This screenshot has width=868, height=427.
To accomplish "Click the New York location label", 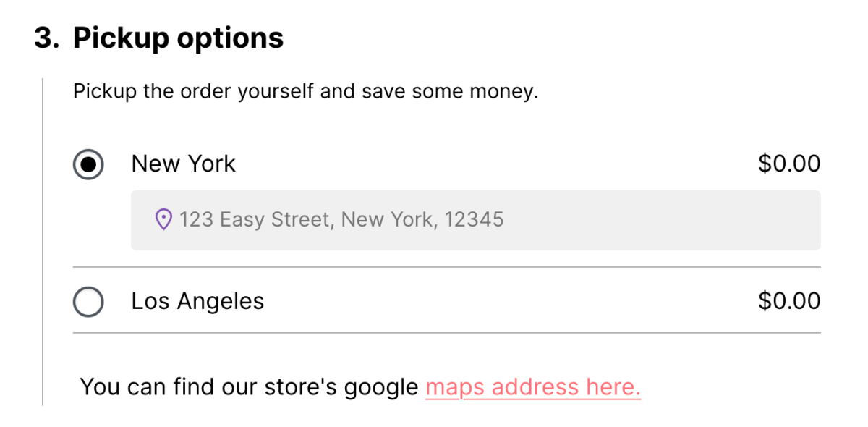I will click(x=183, y=164).
